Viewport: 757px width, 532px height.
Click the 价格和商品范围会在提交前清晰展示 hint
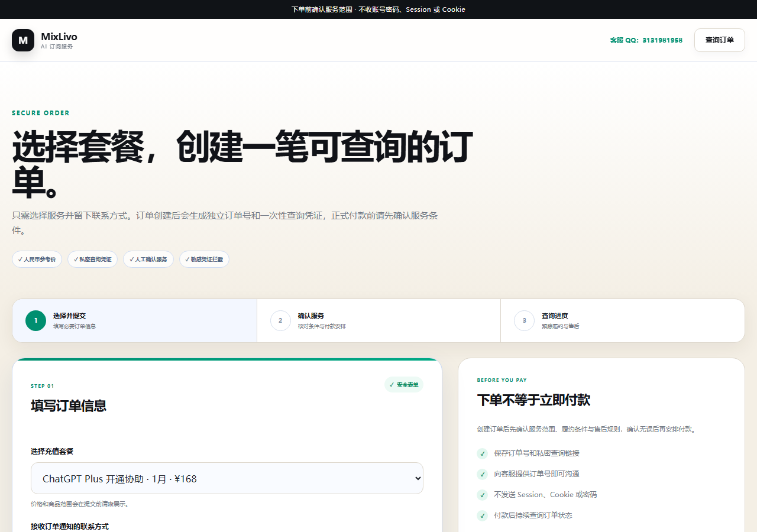point(80,504)
